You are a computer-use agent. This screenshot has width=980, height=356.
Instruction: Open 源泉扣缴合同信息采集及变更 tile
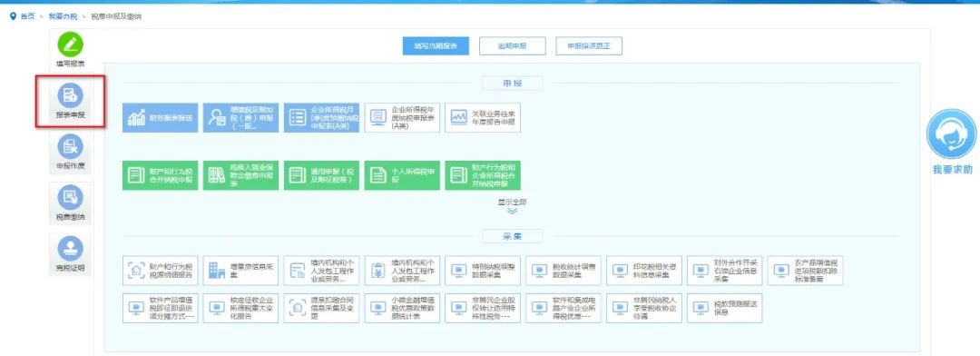coord(321,308)
